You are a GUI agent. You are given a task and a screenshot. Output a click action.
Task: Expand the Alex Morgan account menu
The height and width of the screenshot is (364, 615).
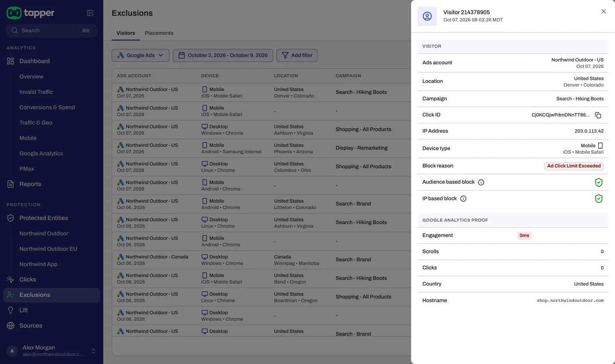click(x=52, y=351)
